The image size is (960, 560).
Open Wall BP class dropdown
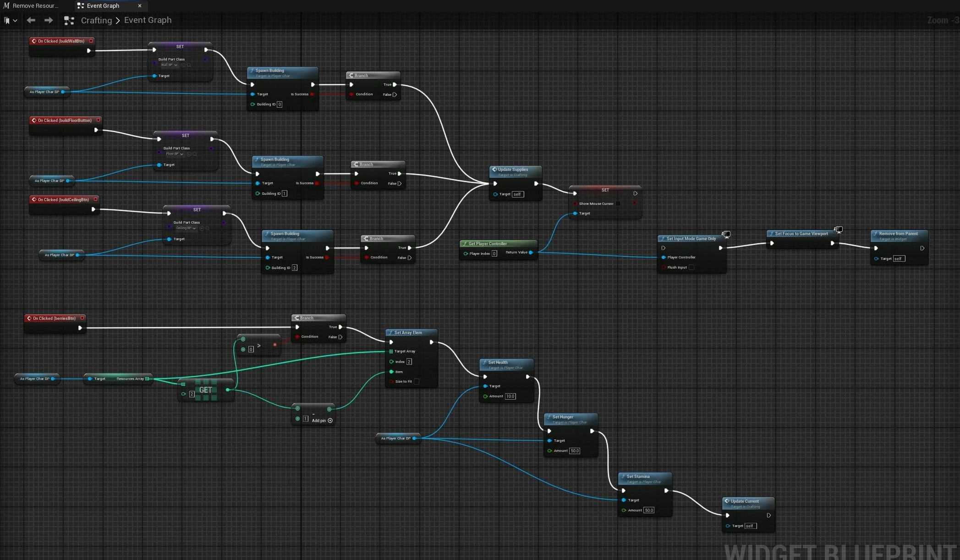tap(169, 65)
